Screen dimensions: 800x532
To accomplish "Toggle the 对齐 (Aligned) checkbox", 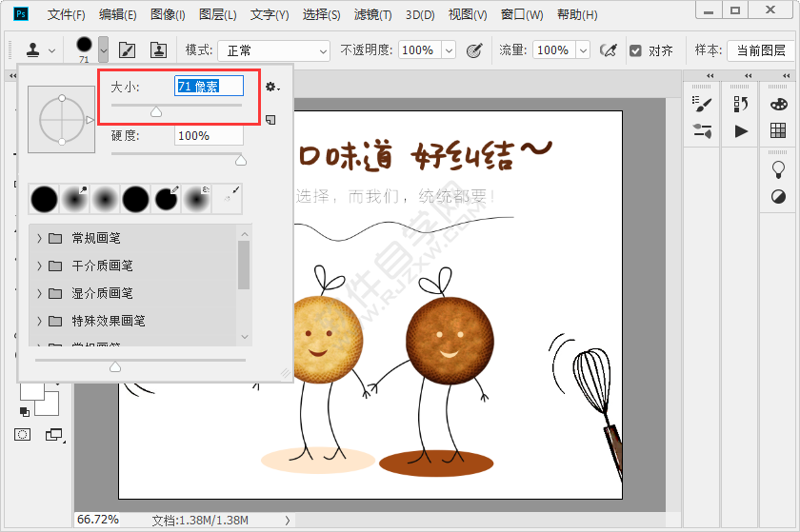I will coord(636,50).
